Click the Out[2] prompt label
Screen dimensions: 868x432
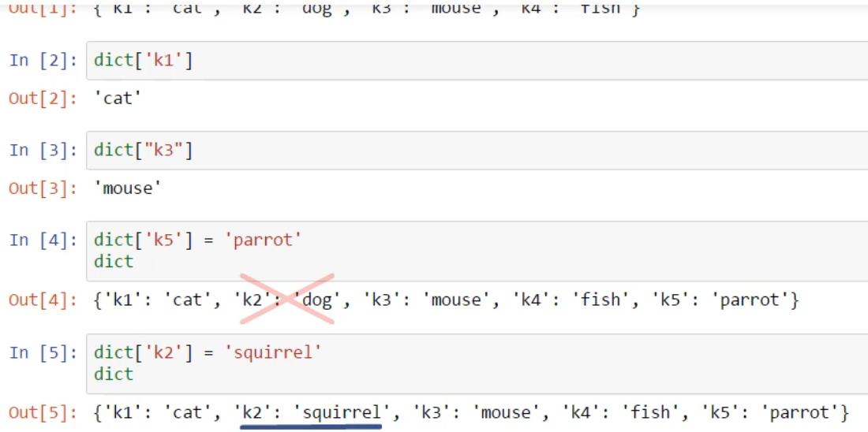click(43, 99)
